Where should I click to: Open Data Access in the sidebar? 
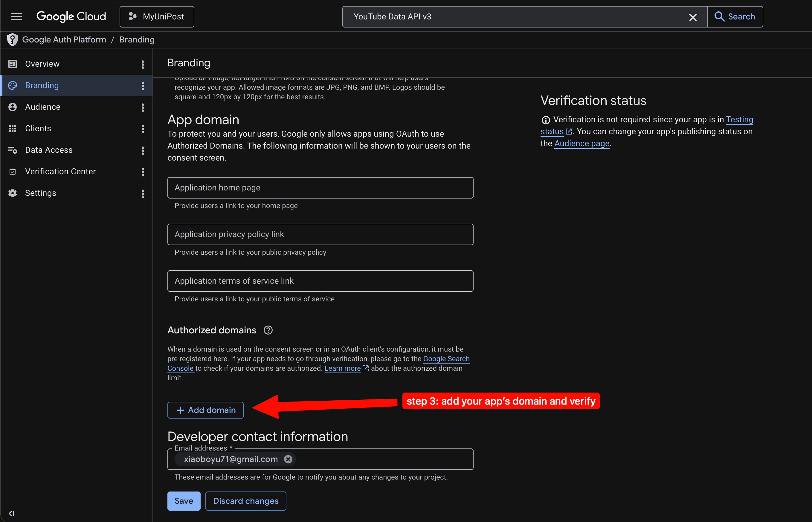pyautogui.click(x=77, y=150)
